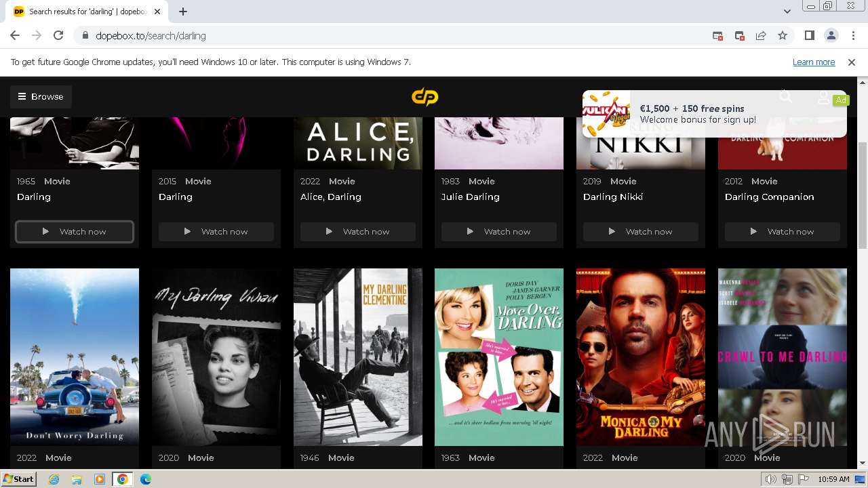Open a new browser tab
This screenshot has height=488, width=868.
click(x=183, y=12)
